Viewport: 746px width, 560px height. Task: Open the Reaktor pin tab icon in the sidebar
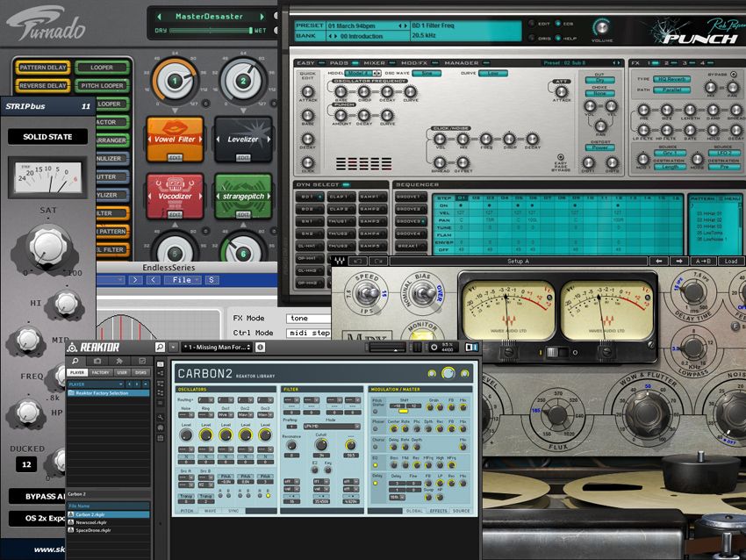click(x=119, y=361)
